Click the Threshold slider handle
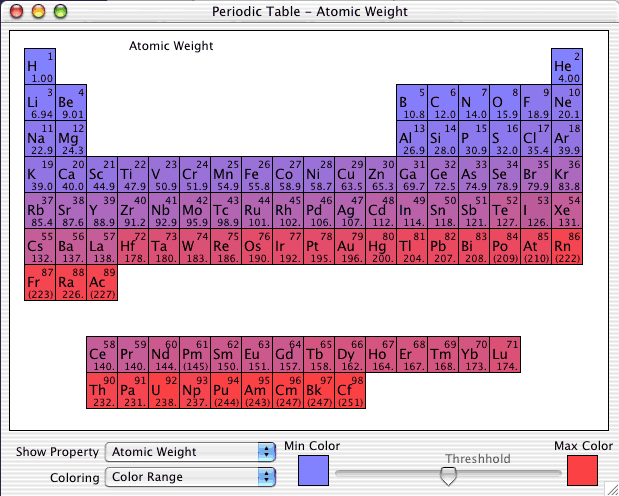Screen dimensions: 619x496 coord(448,477)
